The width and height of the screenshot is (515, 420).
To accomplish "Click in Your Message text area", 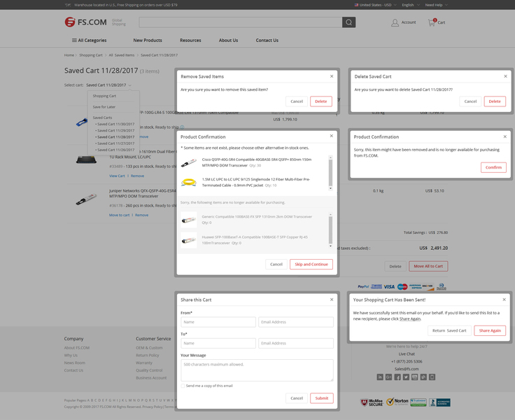I will 257,370.
